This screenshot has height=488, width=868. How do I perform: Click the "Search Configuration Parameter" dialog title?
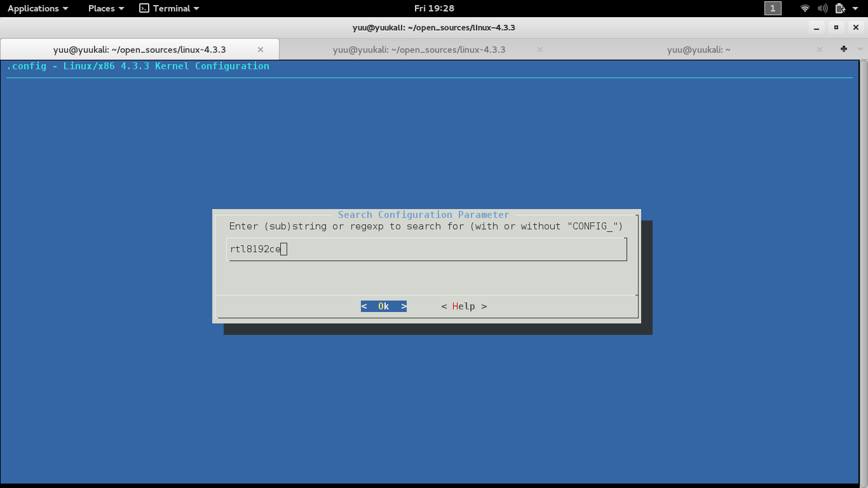424,215
